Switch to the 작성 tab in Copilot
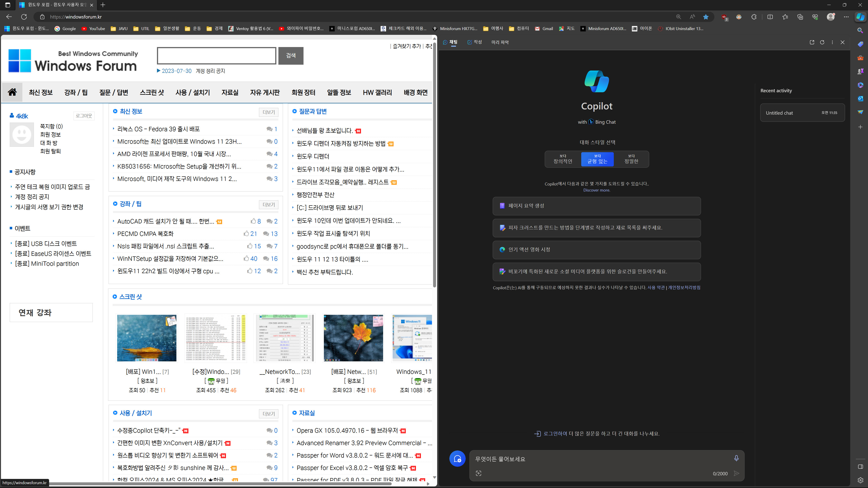The image size is (868, 488). pyautogui.click(x=474, y=42)
